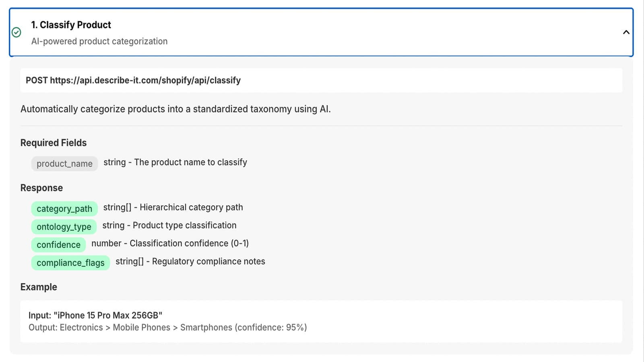Click the Required Fields heading

(x=54, y=143)
